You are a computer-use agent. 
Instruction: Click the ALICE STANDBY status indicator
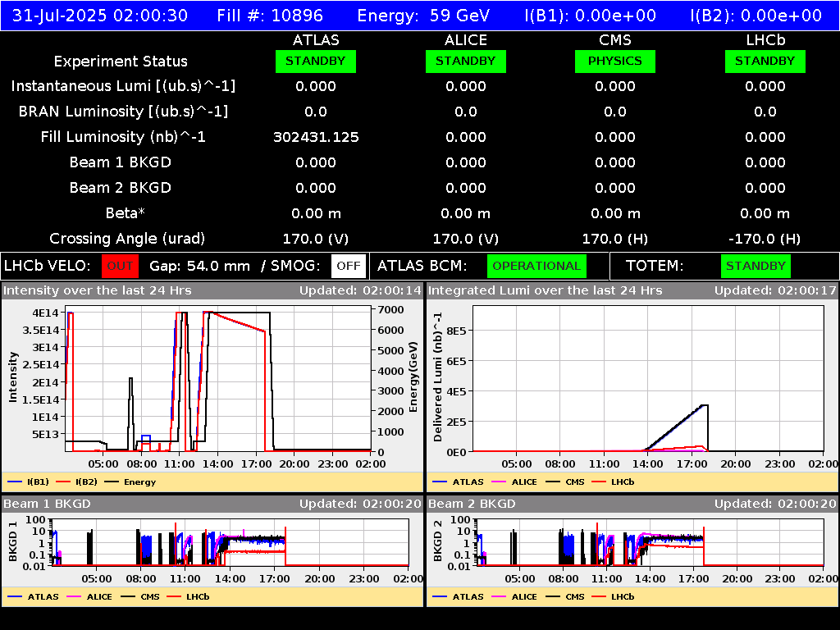466,61
